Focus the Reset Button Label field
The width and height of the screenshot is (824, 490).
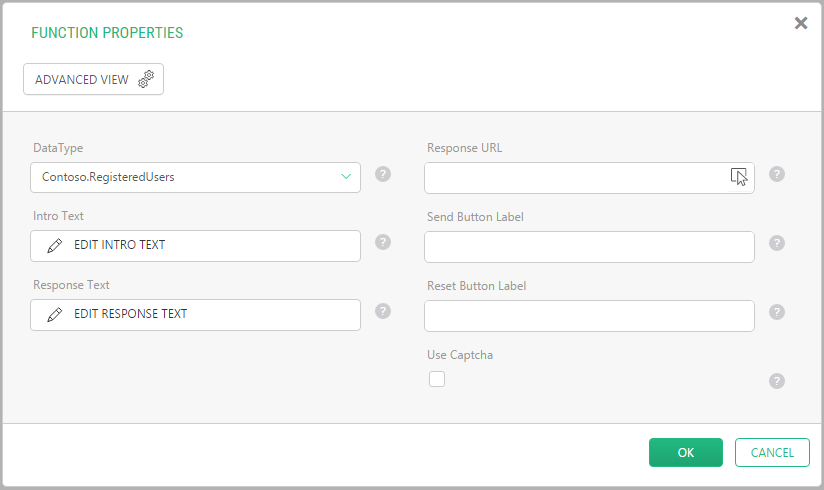(589, 315)
